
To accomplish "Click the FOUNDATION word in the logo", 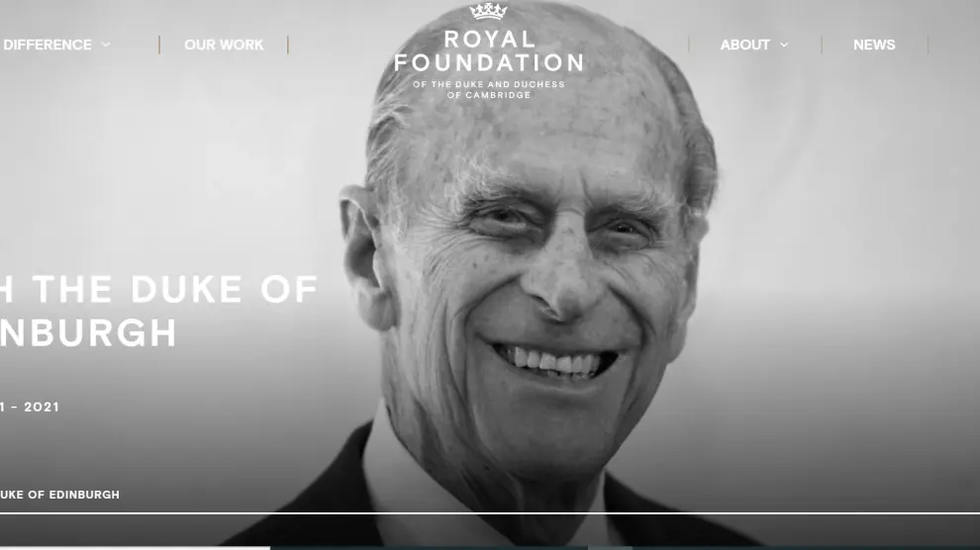I will 488,63.
